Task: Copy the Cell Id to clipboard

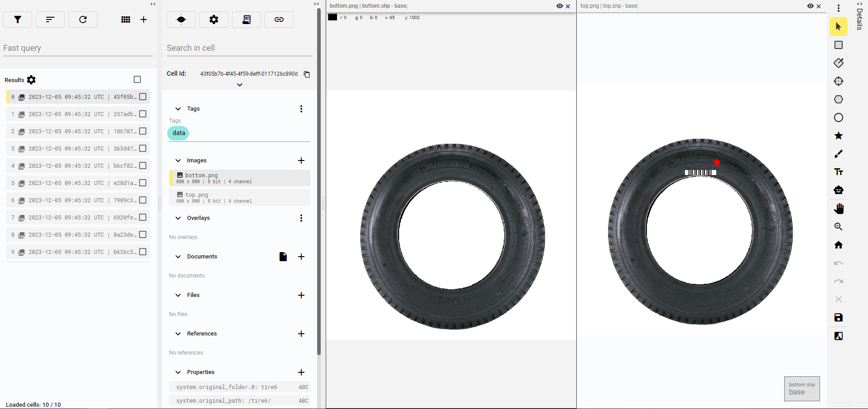Action: (x=307, y=74)
